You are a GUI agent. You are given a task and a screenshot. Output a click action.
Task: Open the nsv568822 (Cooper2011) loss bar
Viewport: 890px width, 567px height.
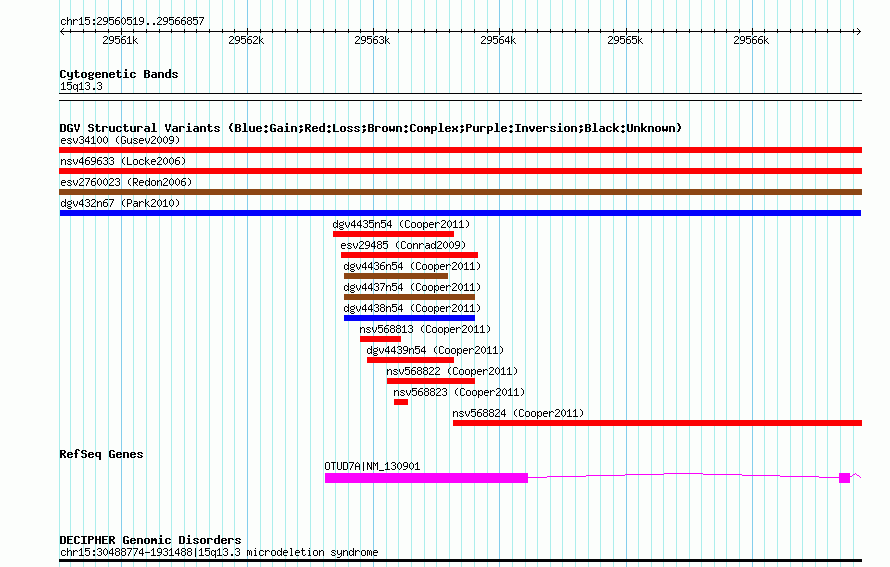431,381
